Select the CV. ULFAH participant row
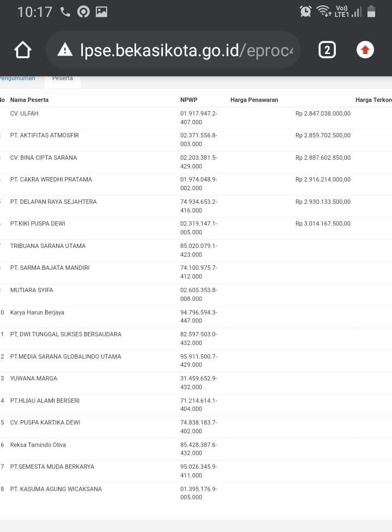Image resolution: width=392 pixels, height=532 pixels. tap(24, 113)
